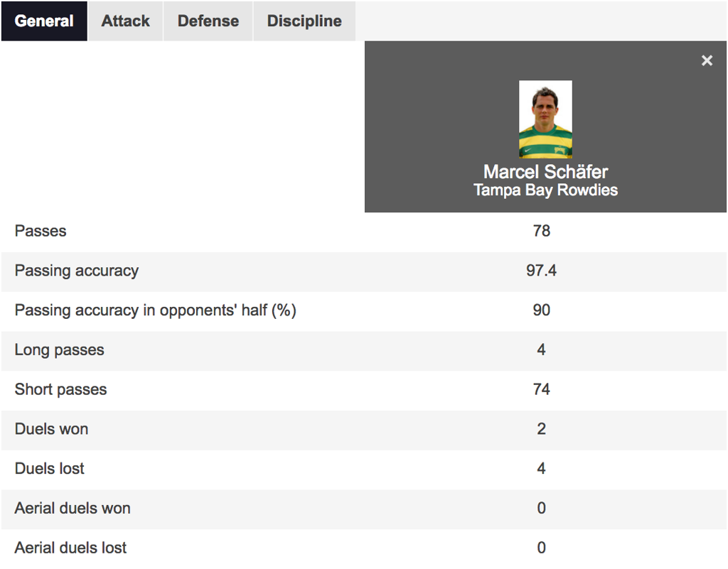Viewport: 728px width, 569px height.
Task: Click the Tampa Bay Rowdies team name
Action: pos(545,190)
